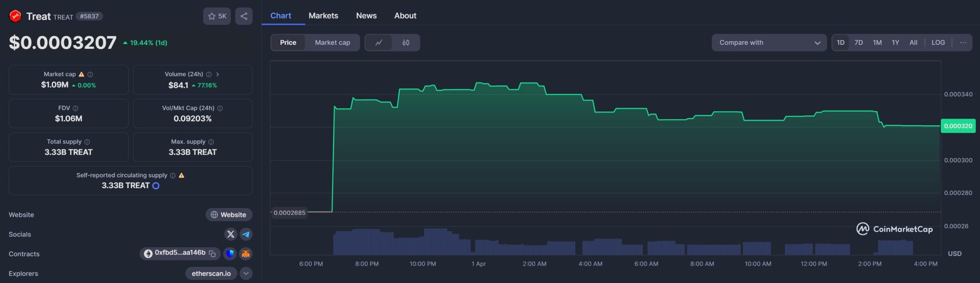
Task: Open Max. supply info icon
Action: pos(211,142)
